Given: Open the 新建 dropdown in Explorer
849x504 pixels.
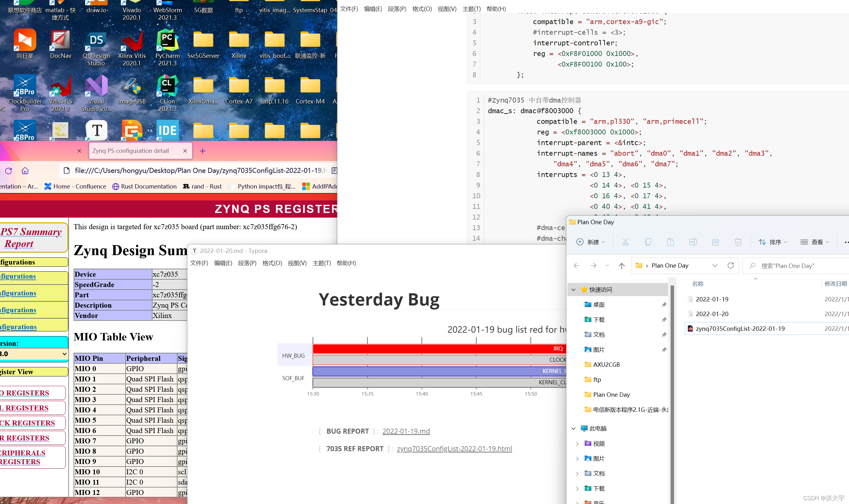Looking at the screenshot, I should 591,242.
